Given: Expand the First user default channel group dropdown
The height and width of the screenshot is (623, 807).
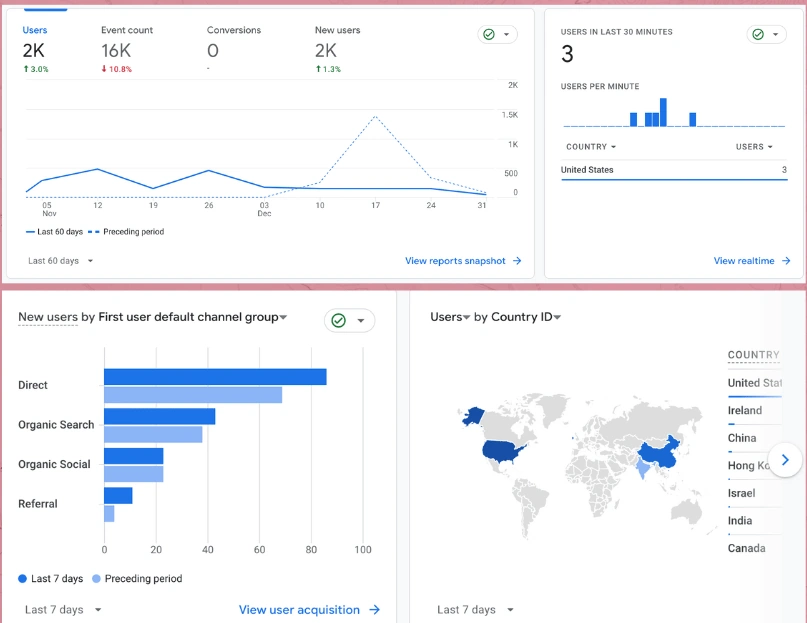Looking at the screenshot, I should tap(190, 317).
